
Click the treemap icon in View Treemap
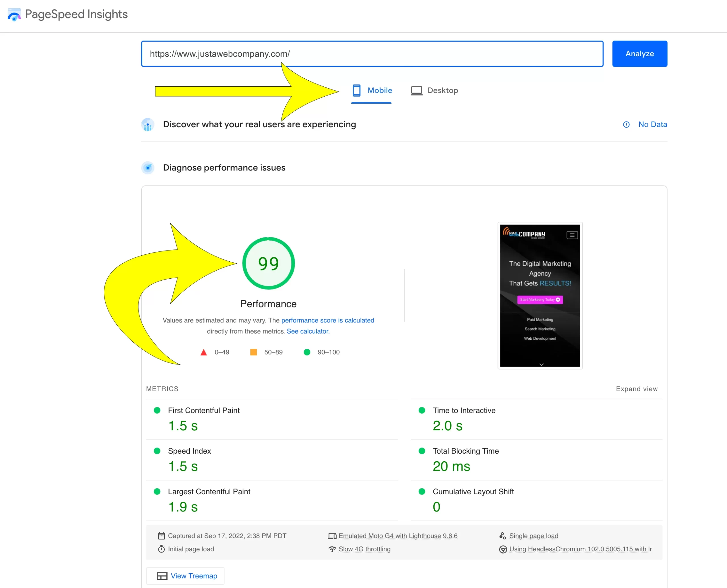click(x=162, y=576)
